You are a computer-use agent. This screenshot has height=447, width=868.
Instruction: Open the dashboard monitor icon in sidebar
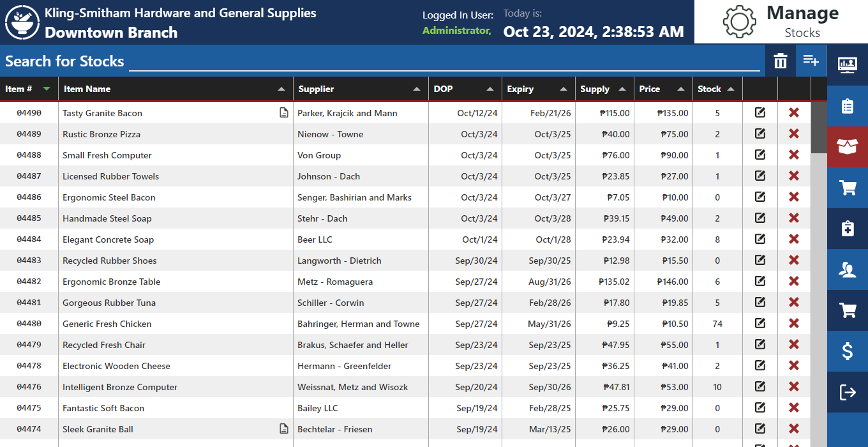[x=847, y=64]
